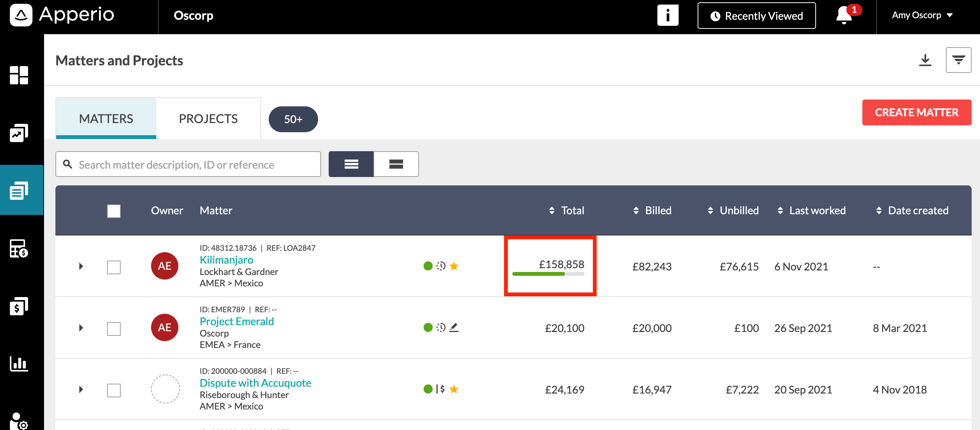Click the Project Emerald green status dot

coord(428,327)
